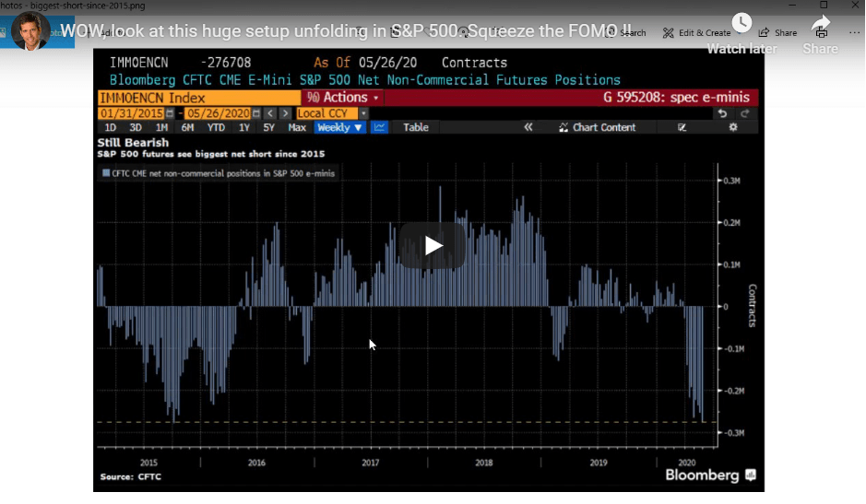Viewport: 866px width, 504px height.
Task: Click the -276708 value in the header
Action: (x=225, y=63)
